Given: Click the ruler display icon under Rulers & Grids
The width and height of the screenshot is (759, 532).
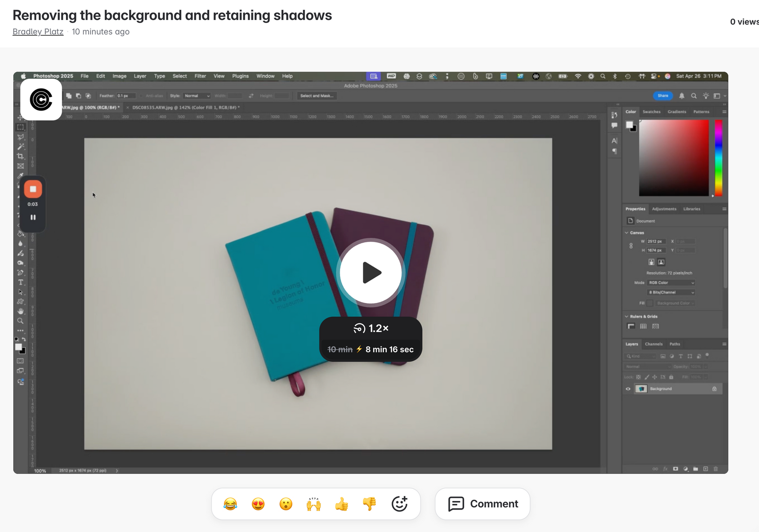Looking at the screenshot, I should (631, 326).
